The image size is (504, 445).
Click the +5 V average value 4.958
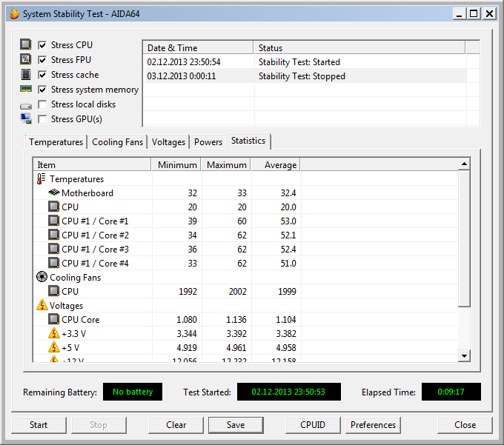pos(286,347)
